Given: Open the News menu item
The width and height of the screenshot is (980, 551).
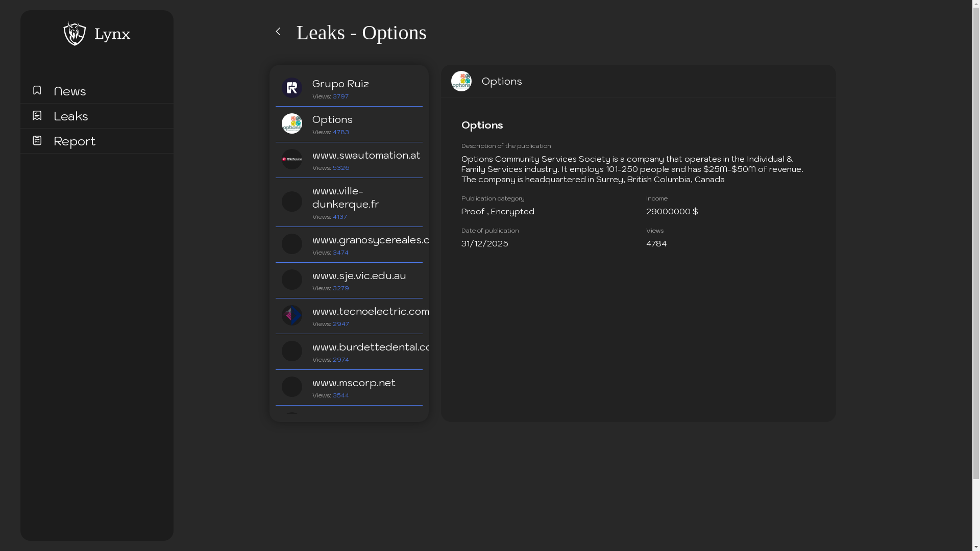Looking at the screenshot, I should (70, 91).
